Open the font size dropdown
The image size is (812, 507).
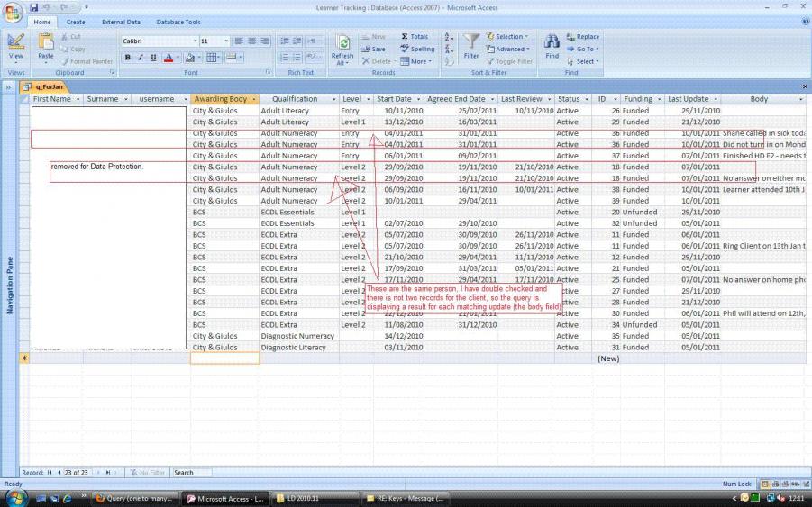(x=225, y=41)
